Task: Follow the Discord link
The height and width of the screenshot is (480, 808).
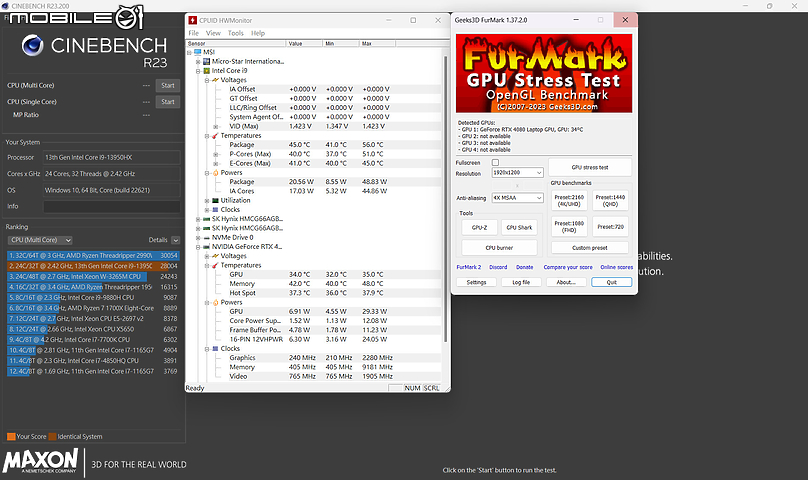Action: tap(498, 267)
